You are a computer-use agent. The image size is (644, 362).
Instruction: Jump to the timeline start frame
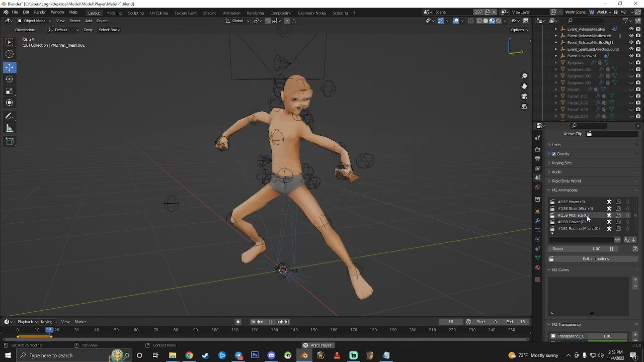coord(253,322)
